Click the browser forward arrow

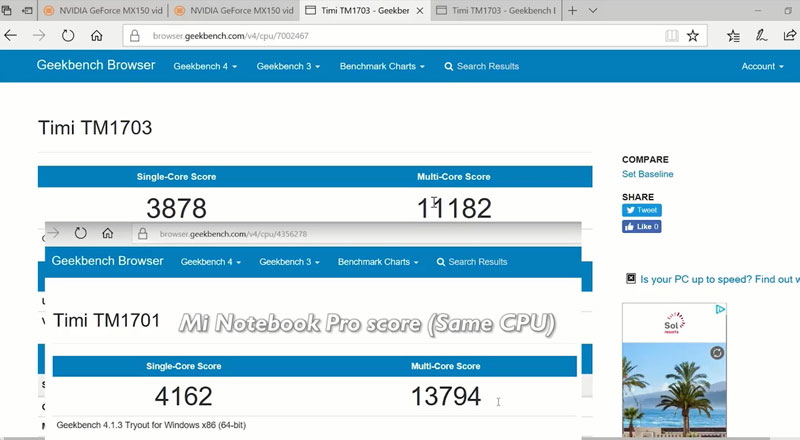(39, 36)
